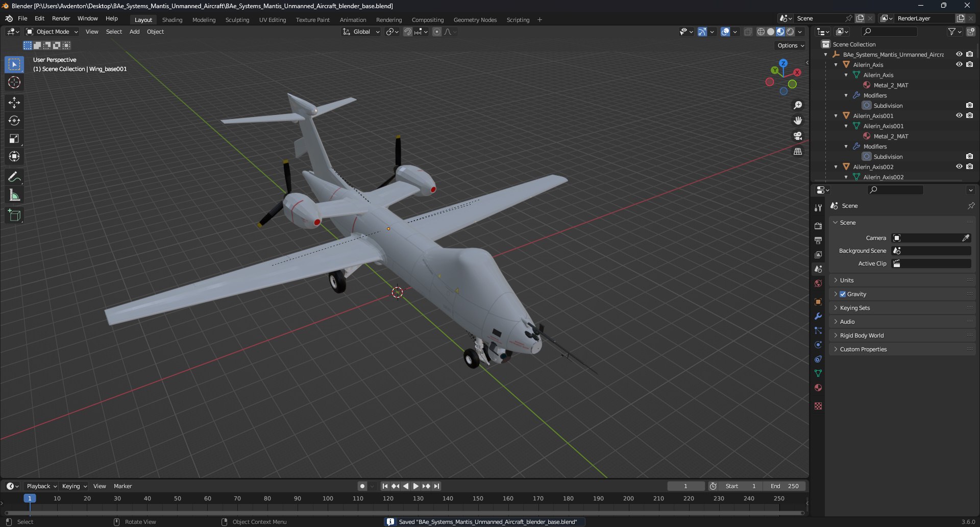This screenshot has width=980, height=527.
Task: Open the Material properties tab icon
Action: (x=818, y=388)
